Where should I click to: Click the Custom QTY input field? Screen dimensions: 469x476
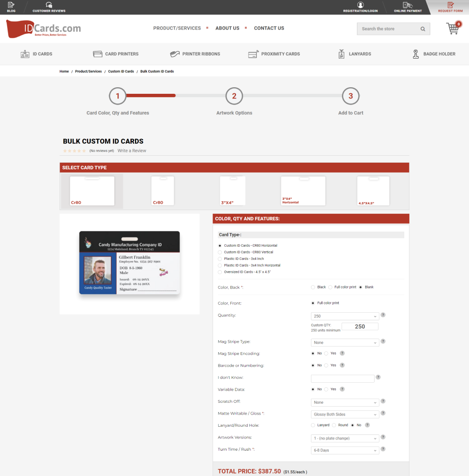(360, 326)
